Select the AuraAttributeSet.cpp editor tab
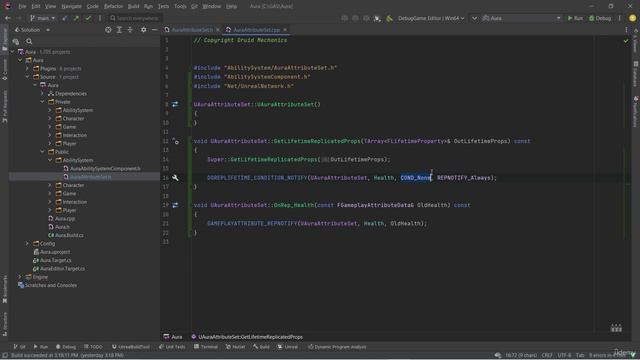The height and width of the screenshot is (360, 640). click(256, 30)
